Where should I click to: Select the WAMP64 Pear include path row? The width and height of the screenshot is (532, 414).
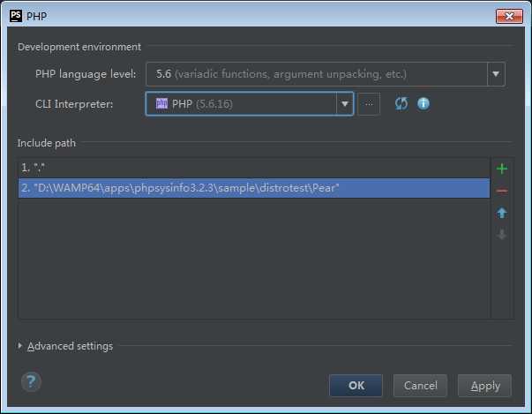pyautogui.click(x=254, y=188)
